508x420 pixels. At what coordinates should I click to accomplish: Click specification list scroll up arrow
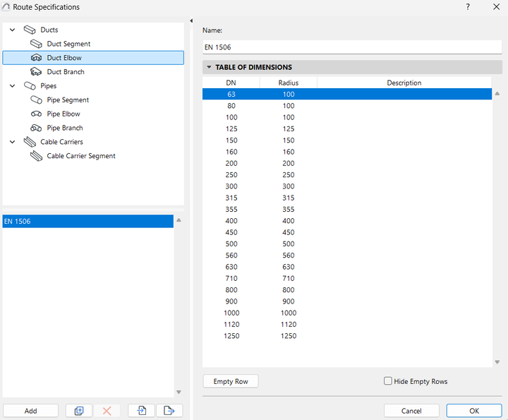179,220
